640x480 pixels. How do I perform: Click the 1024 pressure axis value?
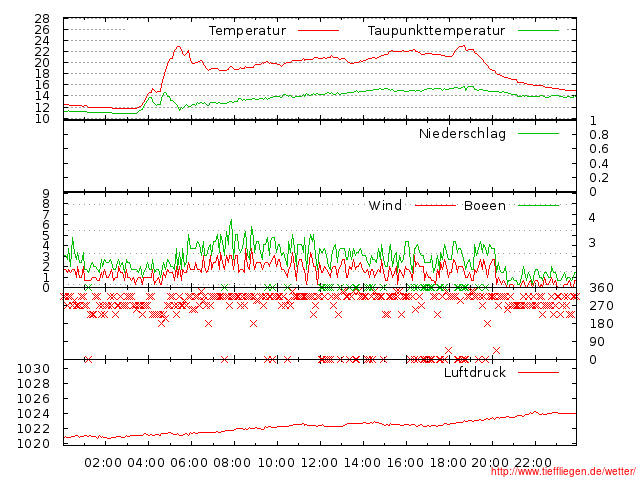pyautogui.click(x=33, y=414)
